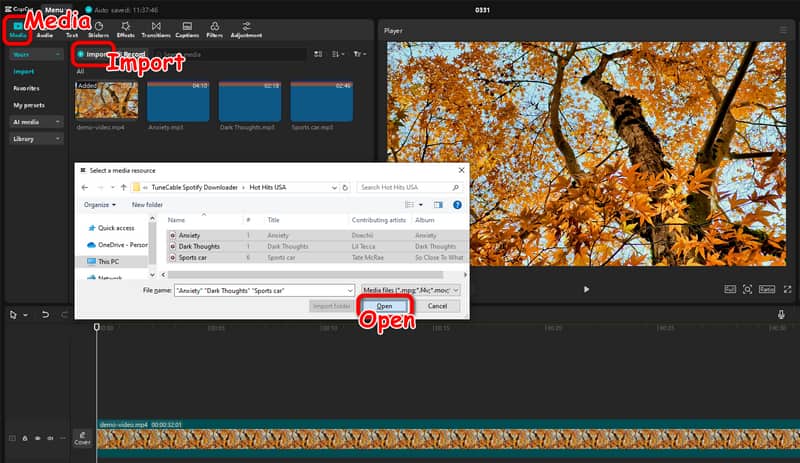Click the Back arrow in file dialog
This screenshot has width=800, height=463.
click(85, 187)
